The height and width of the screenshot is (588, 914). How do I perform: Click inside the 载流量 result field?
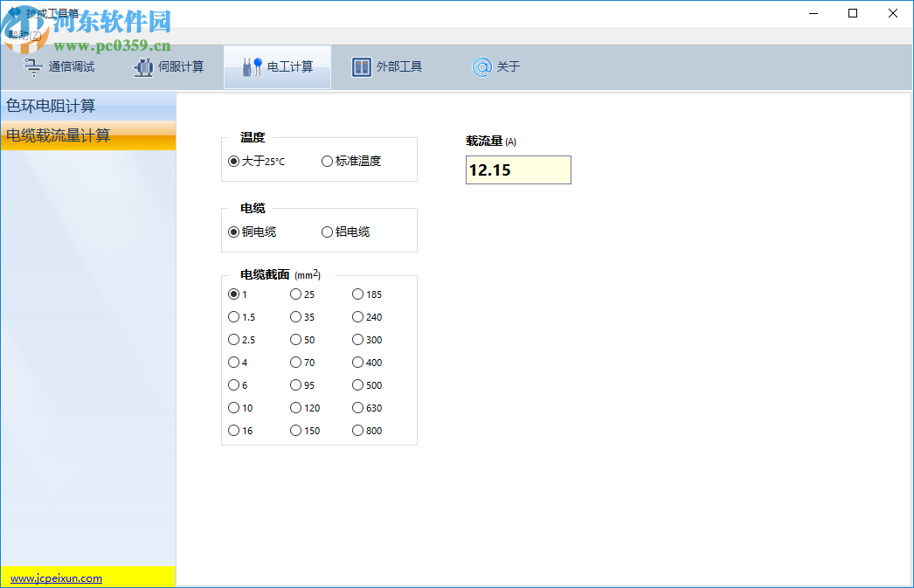coord(517,169)
